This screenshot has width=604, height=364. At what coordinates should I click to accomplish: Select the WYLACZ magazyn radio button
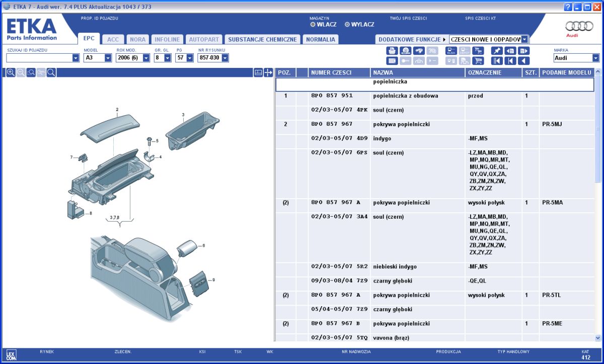pos(347,24)
